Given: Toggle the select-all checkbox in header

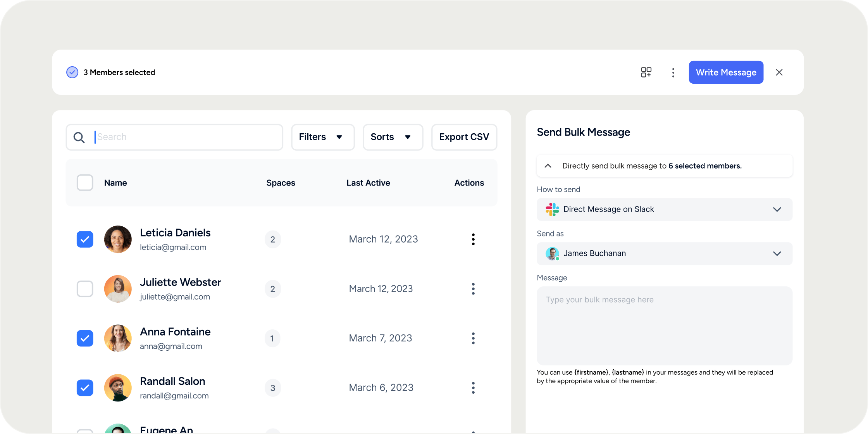Looking at the screenshot, I should (x=85, y=183).
